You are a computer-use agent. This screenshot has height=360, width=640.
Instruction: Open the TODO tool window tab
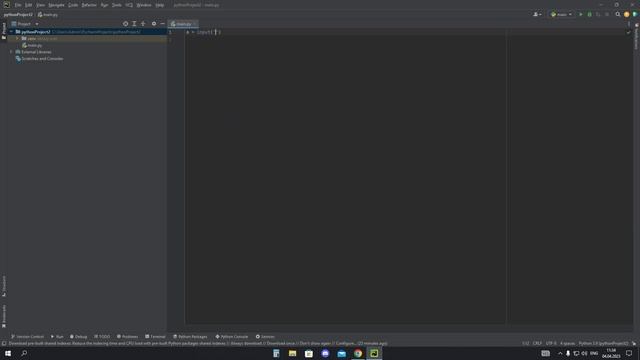102,337
